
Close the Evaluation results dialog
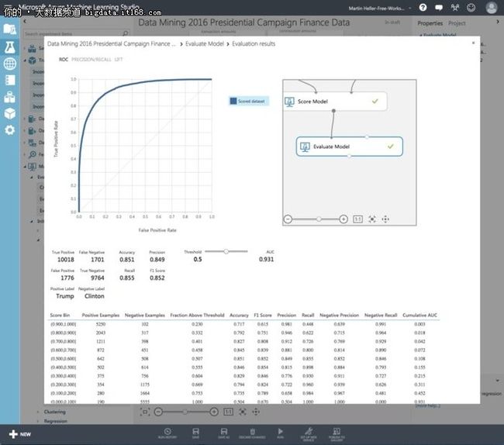tap(473, 43)
